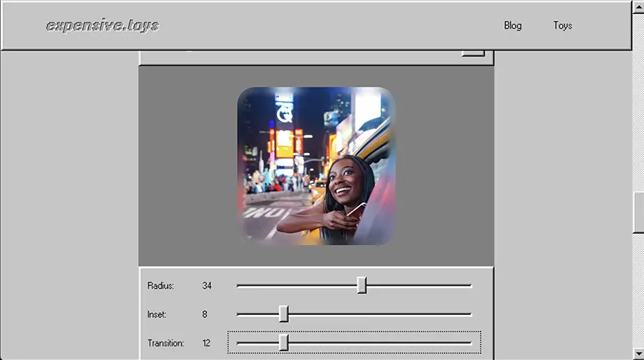The width and height of the screenshot is (644, 360).
Task: Click the Transition value 12
Action: coord(206,343)
